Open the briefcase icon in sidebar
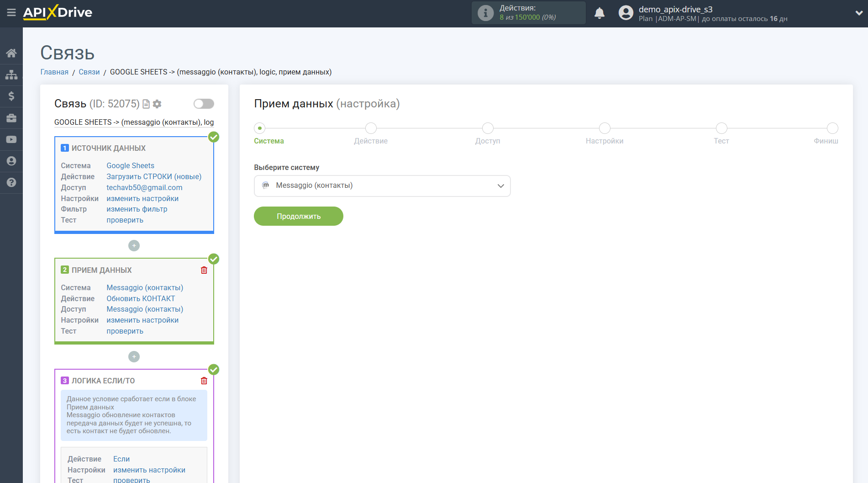This screenshot has width=868, height=483. pyautogui.click(x=11, y=118)
